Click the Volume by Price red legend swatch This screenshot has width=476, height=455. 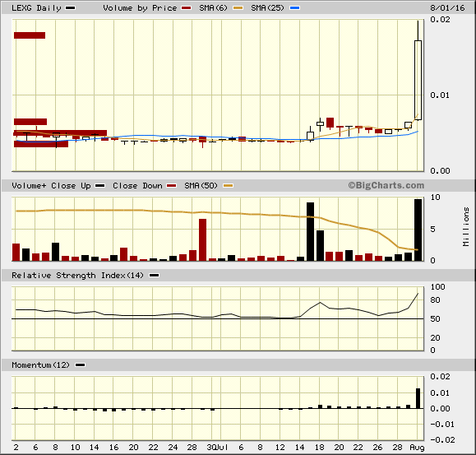(x=186, y=8)
